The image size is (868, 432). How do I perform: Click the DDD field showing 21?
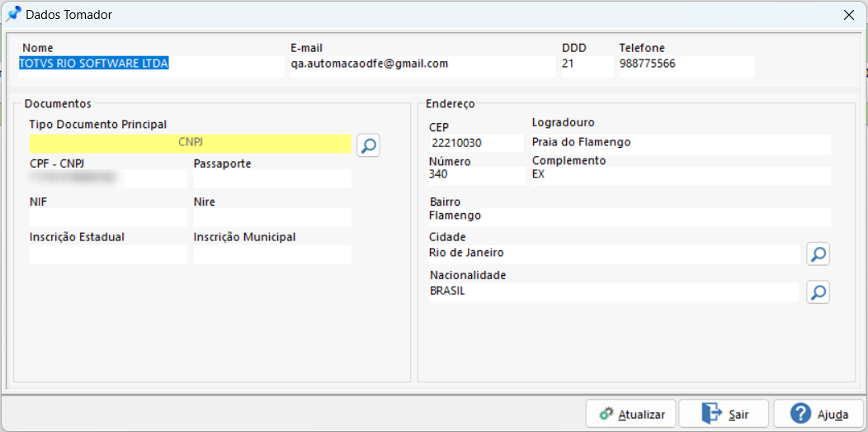[x=587, y=66]
